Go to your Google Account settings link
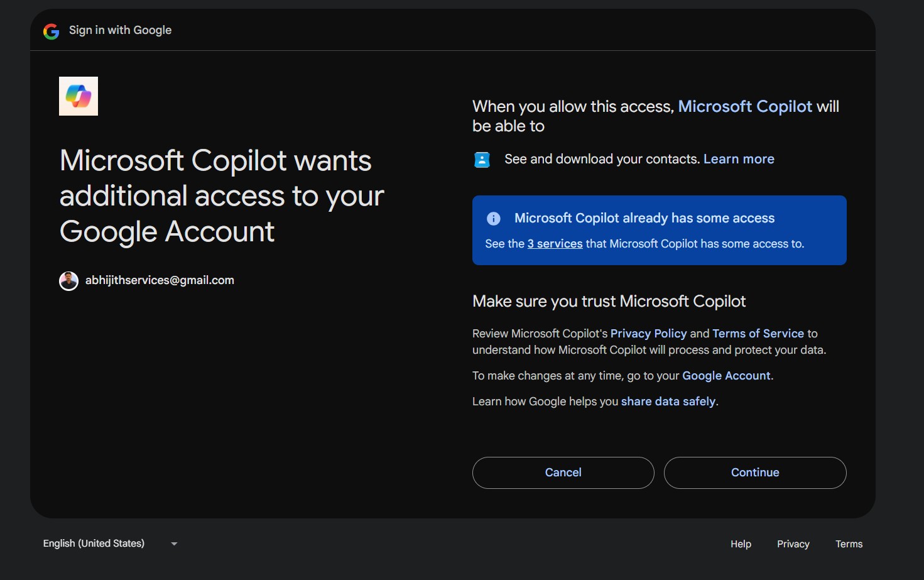This screenshot has width=924, height=580. 726,375
